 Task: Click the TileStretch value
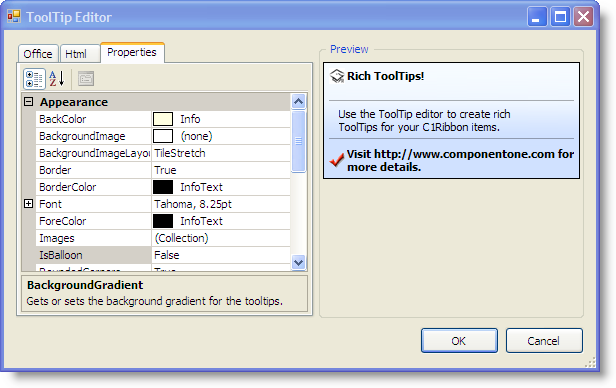pos(180,153)
